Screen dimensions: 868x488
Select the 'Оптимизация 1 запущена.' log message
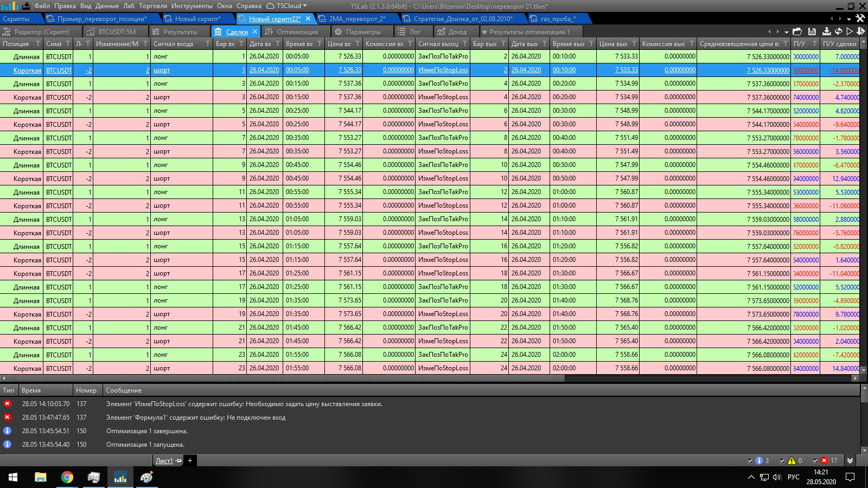coord(145,444)
